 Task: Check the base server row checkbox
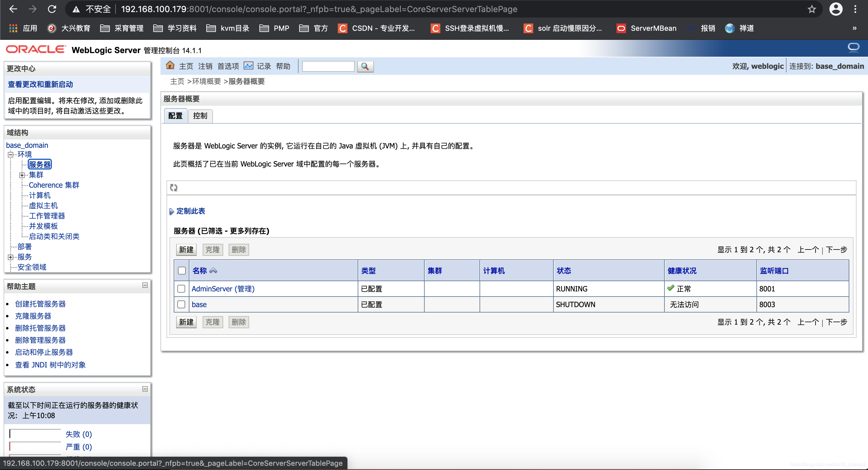point(181,304)
